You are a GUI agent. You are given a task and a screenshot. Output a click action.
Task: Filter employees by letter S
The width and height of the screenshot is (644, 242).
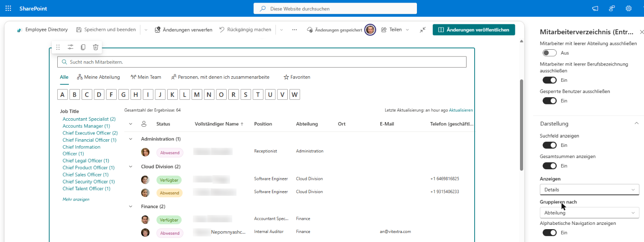tap(246, 95)
